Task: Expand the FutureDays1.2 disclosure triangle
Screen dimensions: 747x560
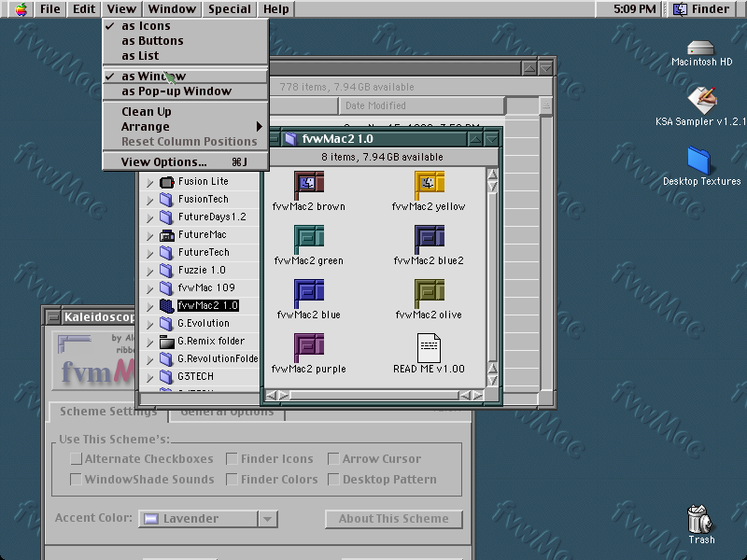Action: (149, 217)
